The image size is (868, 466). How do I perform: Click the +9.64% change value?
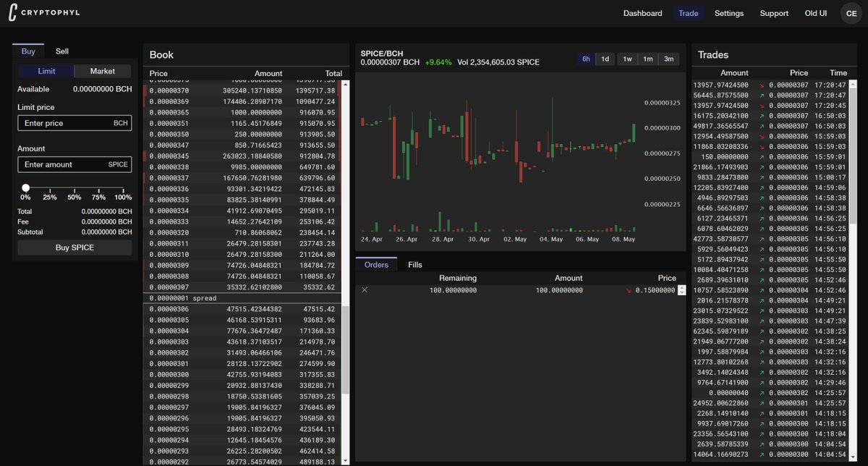(x=438, y=62)
